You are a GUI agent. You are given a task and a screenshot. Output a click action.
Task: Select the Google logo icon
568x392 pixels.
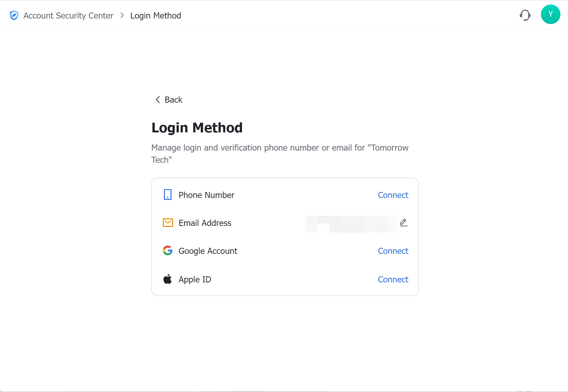click(x=167, y=251)
